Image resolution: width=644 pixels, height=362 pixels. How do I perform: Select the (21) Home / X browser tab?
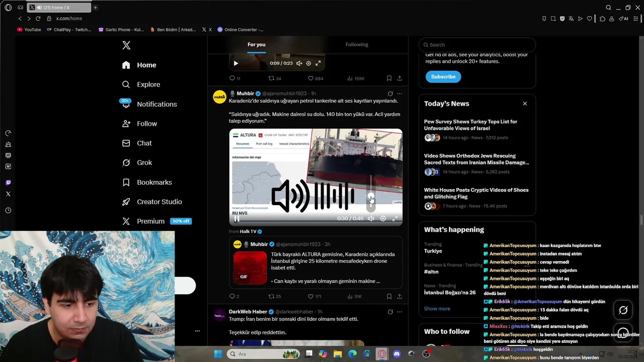59,8
